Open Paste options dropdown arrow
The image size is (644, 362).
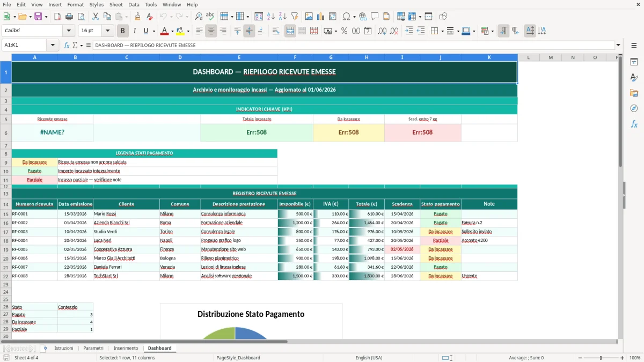pyautogui.click(x=127, y=17)
